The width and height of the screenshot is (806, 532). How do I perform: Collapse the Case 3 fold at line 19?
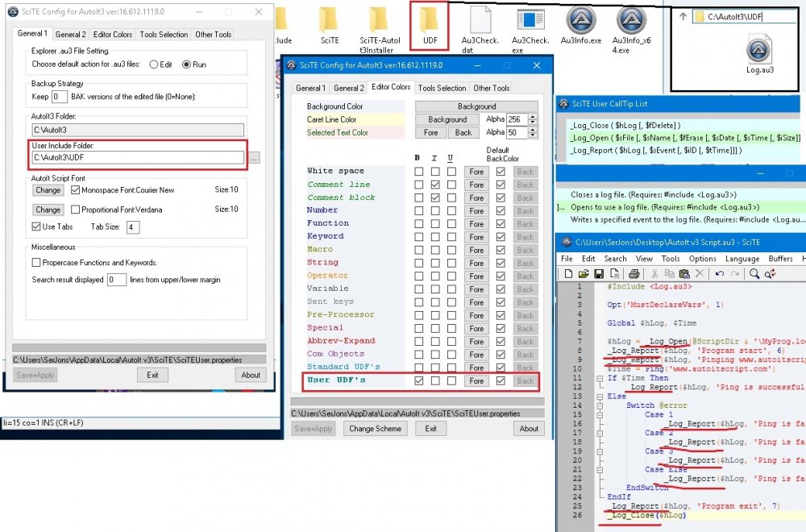click(600, 452)
